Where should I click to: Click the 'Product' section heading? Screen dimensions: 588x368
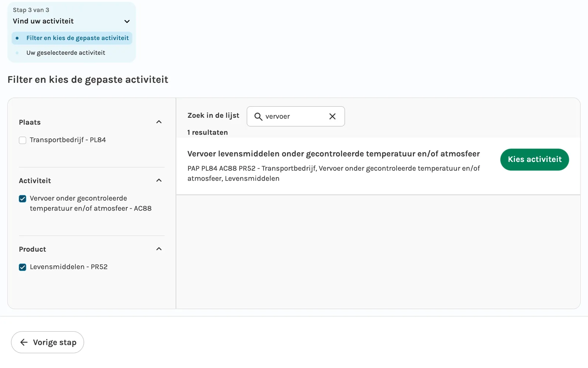click(x=32, y=249)
